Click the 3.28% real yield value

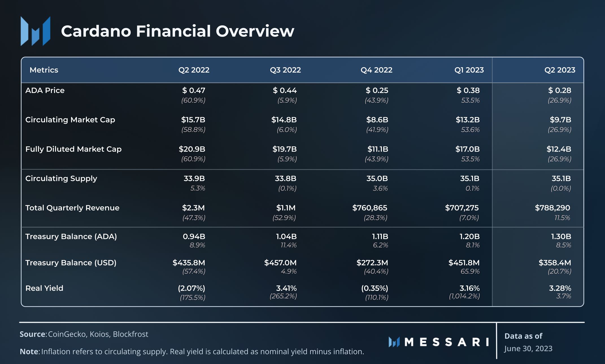click(x=560, y=288)
